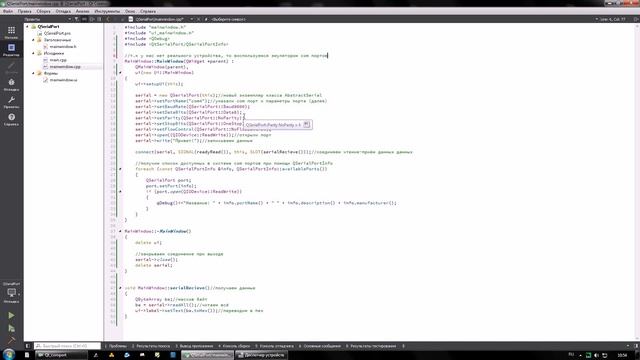Image resolution: width=640 pixels, height=360 pixels.
Task: Open the Qt_comport taskbar item
Action: tap(61, 355)
